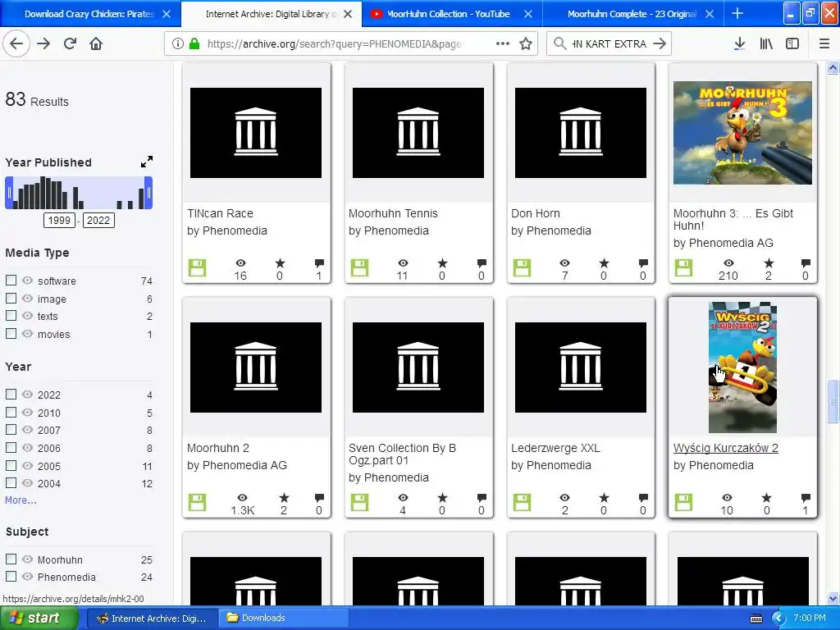Expand the Year Published histogram
Screen dimensions: 840x630
tap(147, 162)
